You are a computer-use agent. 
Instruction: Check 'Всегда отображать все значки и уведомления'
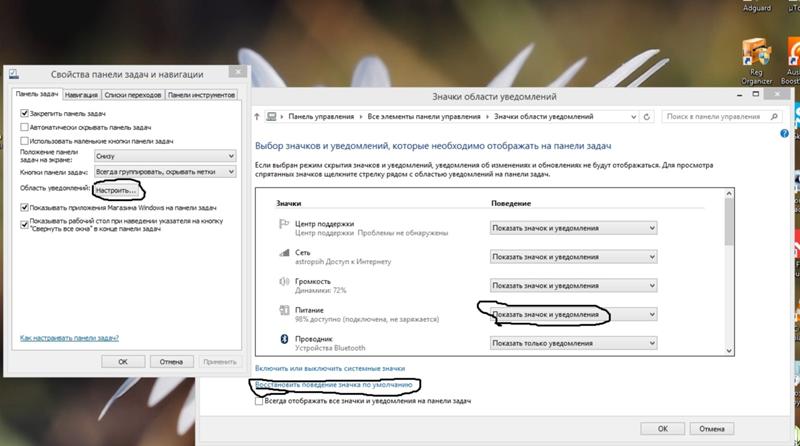point(259,401)
